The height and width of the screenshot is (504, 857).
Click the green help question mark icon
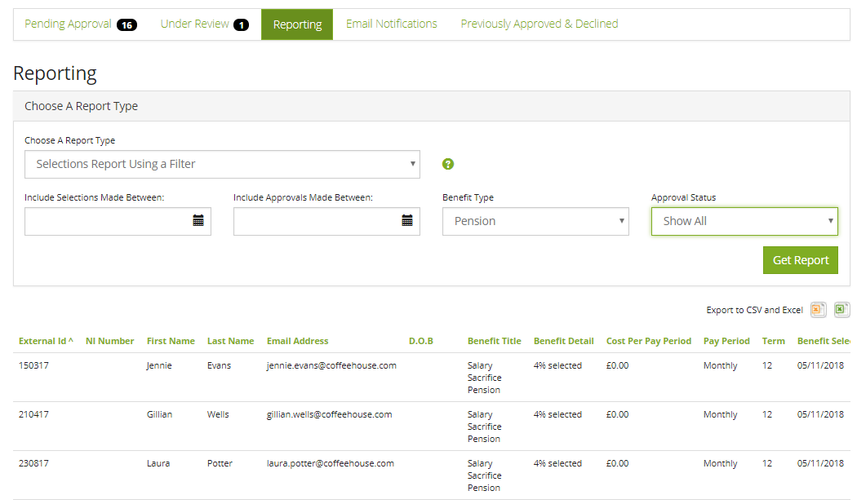pyautogui.click(x=447, y=164)
